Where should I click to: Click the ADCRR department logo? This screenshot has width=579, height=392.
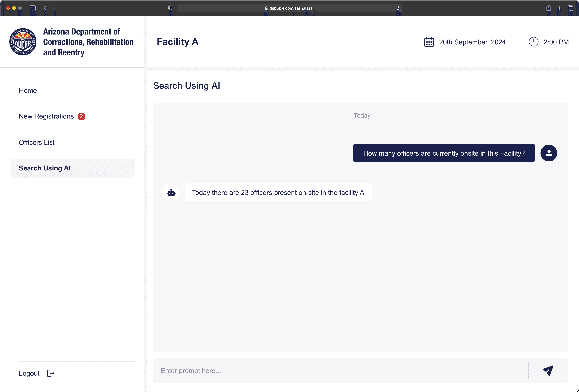23,42
